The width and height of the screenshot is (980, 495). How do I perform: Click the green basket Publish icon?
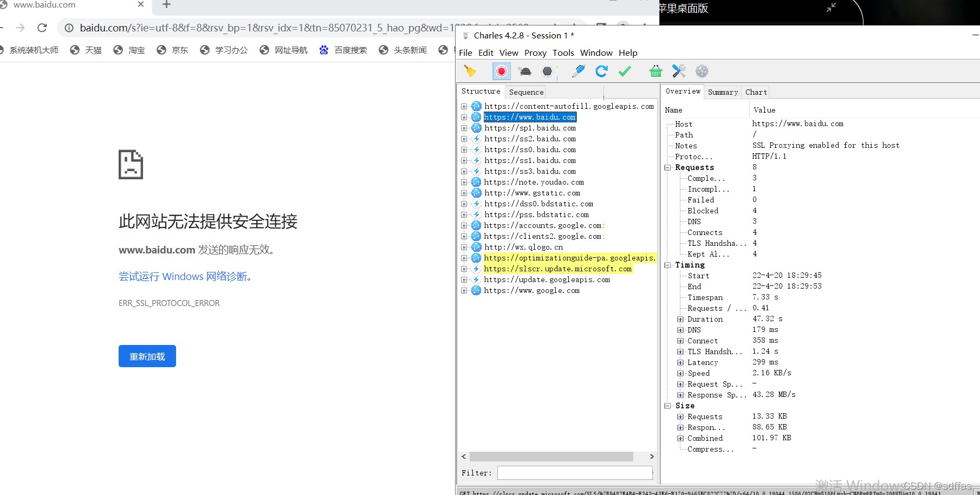click(656, 71)
